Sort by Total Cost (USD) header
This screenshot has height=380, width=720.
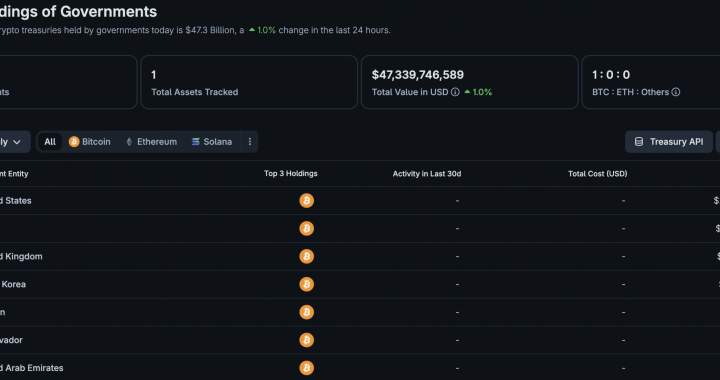[x=598, y=173]
